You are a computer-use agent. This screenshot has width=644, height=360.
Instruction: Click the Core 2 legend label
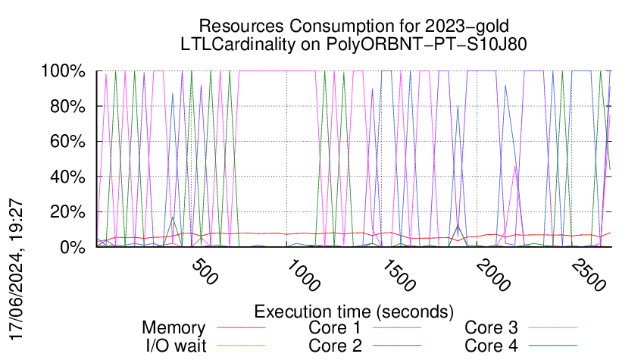point(335,346)
